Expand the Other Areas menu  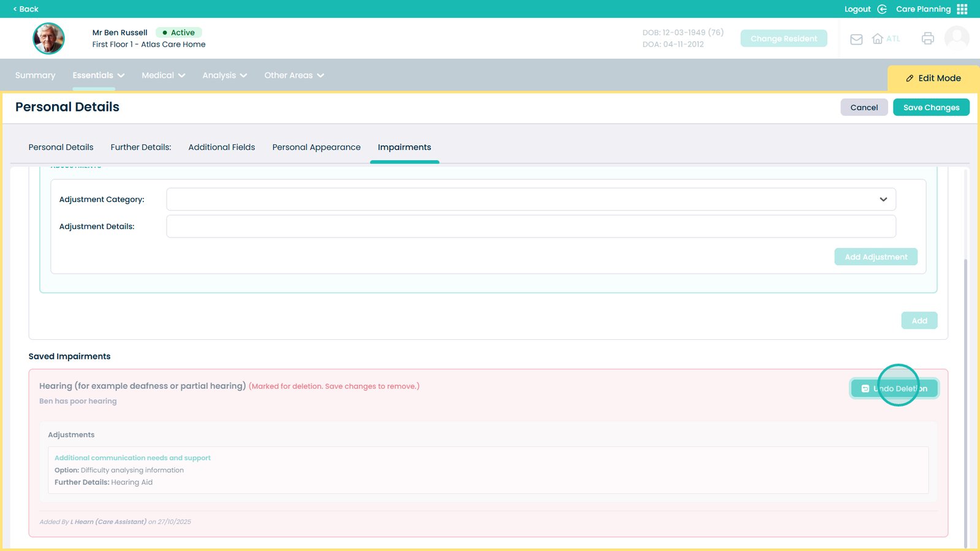[294, 75]
